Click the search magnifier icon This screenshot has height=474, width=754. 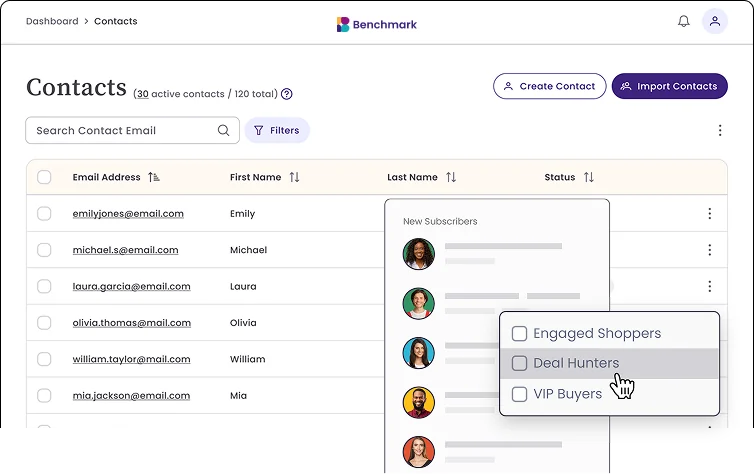coord(223,130)
